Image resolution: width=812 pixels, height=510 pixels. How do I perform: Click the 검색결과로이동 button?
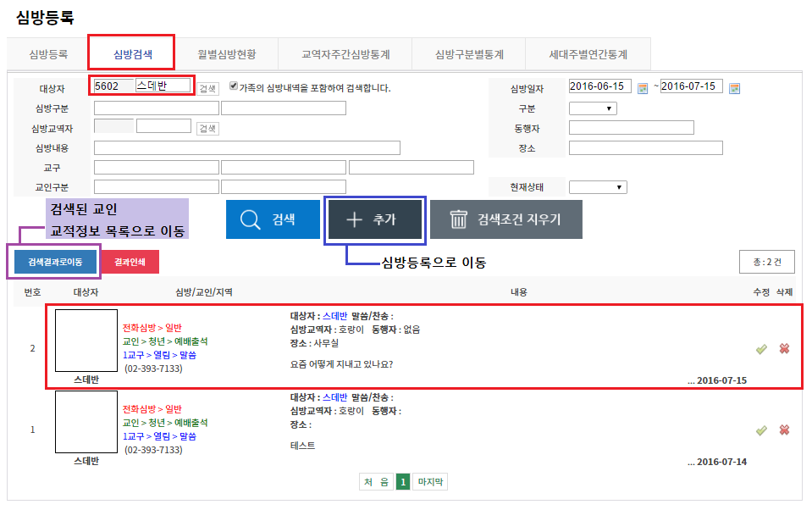coord(55,262)
